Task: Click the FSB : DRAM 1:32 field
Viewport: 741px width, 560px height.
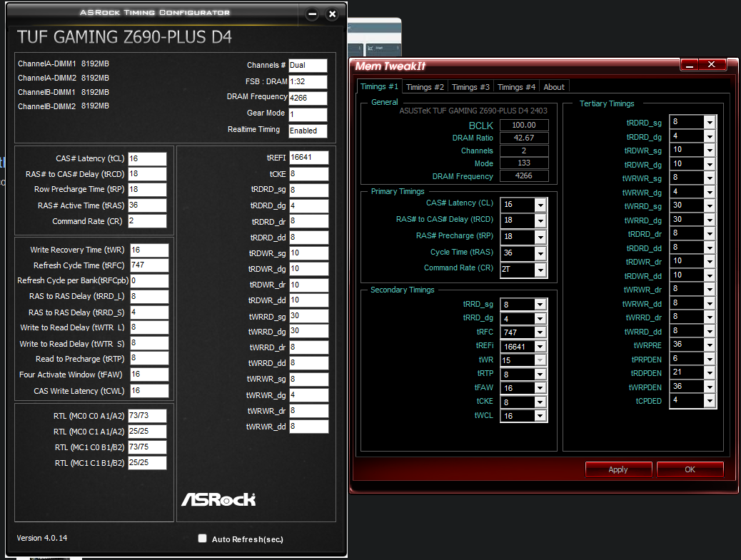Action: pyautogui.click(x=308, y=82)
